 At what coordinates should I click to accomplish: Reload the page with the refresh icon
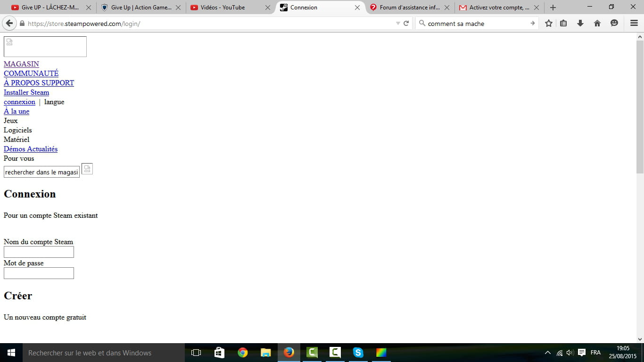coord(406,23)
